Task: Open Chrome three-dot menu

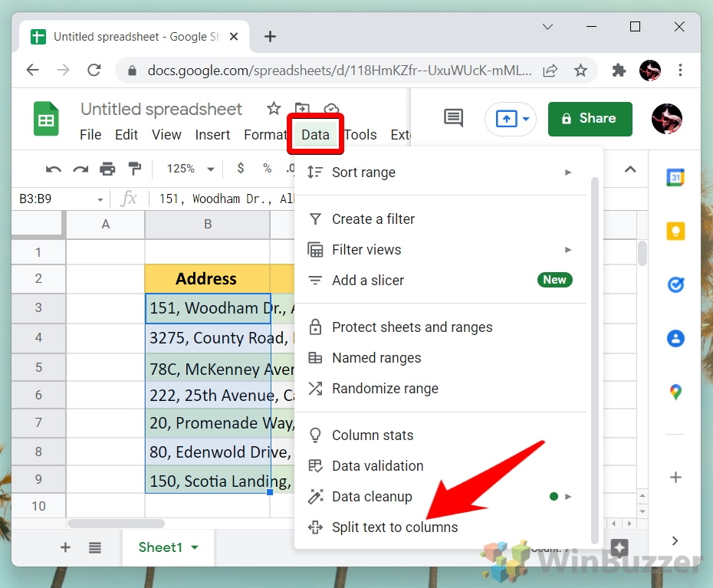Action: coord(680,70)
